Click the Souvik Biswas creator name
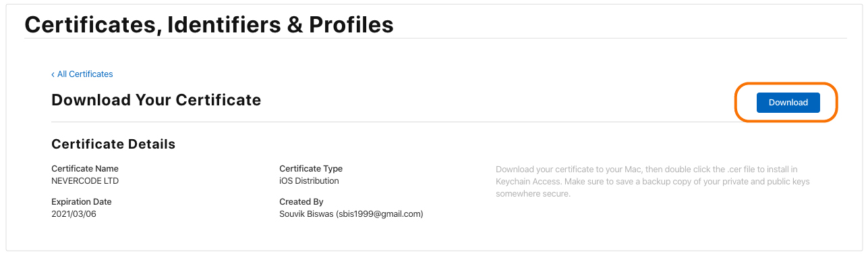 (306, 214)
